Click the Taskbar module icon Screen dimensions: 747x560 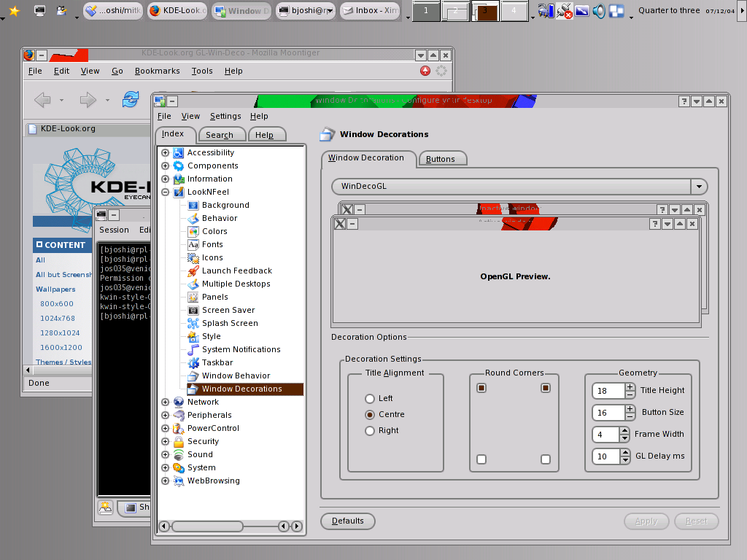click(193, 363)
